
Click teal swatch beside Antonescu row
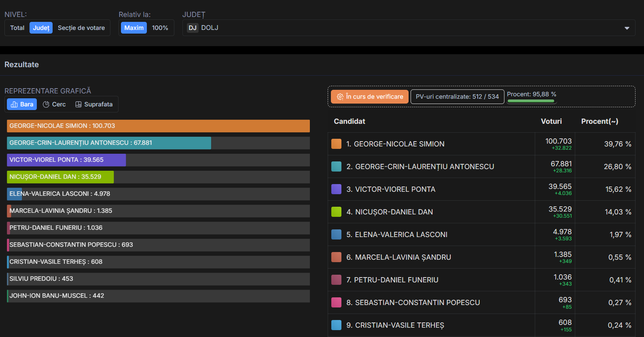[x=336, y=167]
